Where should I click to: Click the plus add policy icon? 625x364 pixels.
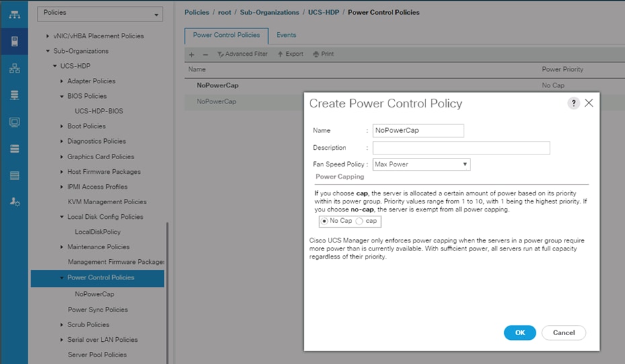(192, 54)
